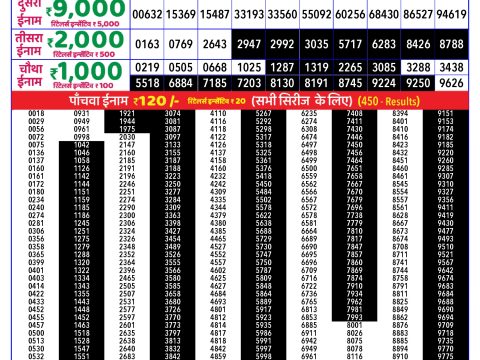
Task: Select third prize number 8788
Action: pyautogui.click(x=452, y=44)
